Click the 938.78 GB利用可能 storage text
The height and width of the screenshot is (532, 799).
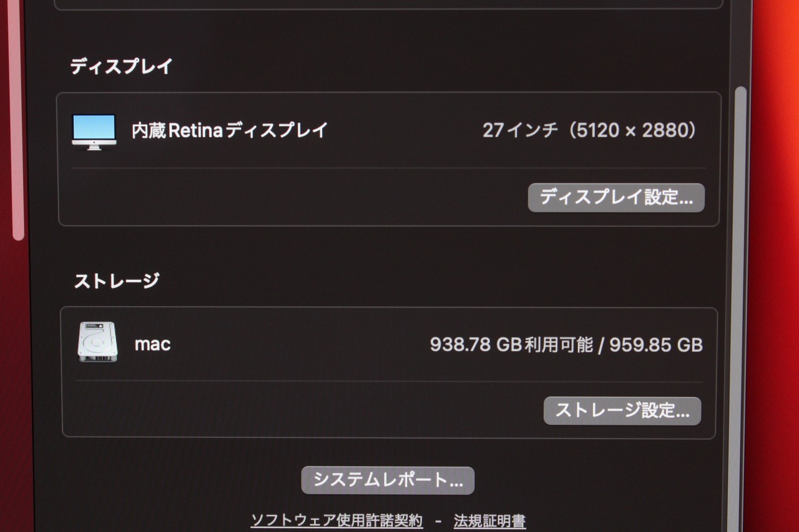pyautogui.click(x=511, y=344)
